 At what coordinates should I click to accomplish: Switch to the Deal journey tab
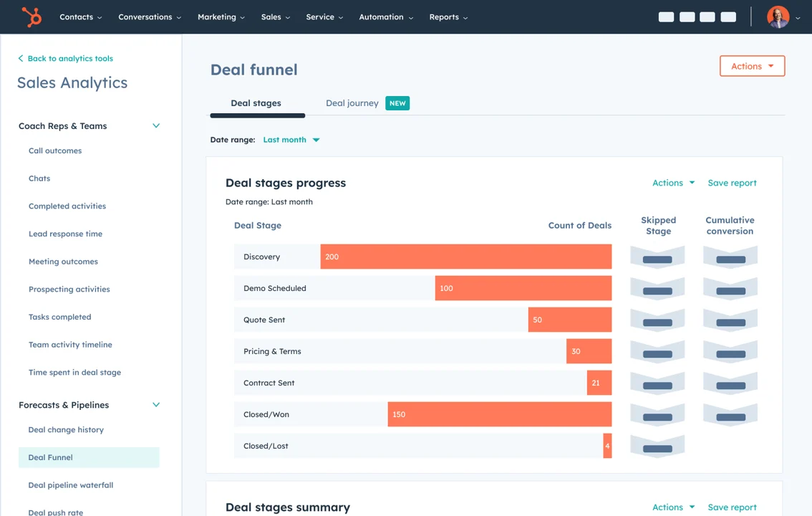[x=352, y=103]
